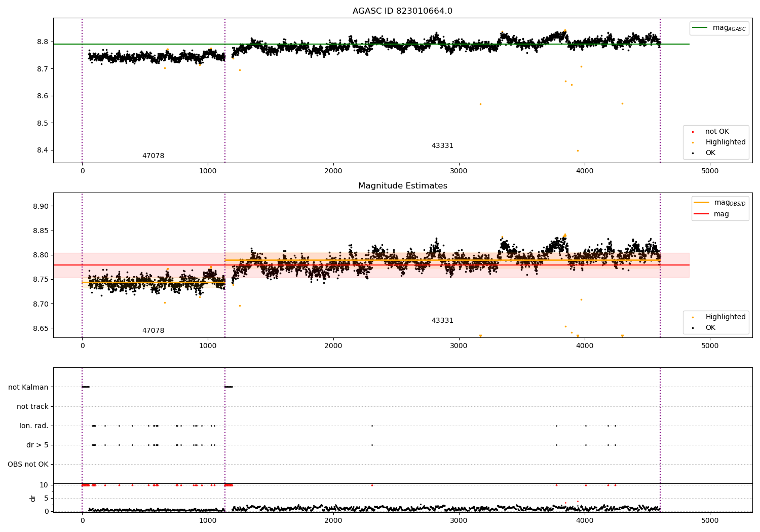Click the 'not track' row label
This screenshot has height=532, width=760.
click(32, 407)
